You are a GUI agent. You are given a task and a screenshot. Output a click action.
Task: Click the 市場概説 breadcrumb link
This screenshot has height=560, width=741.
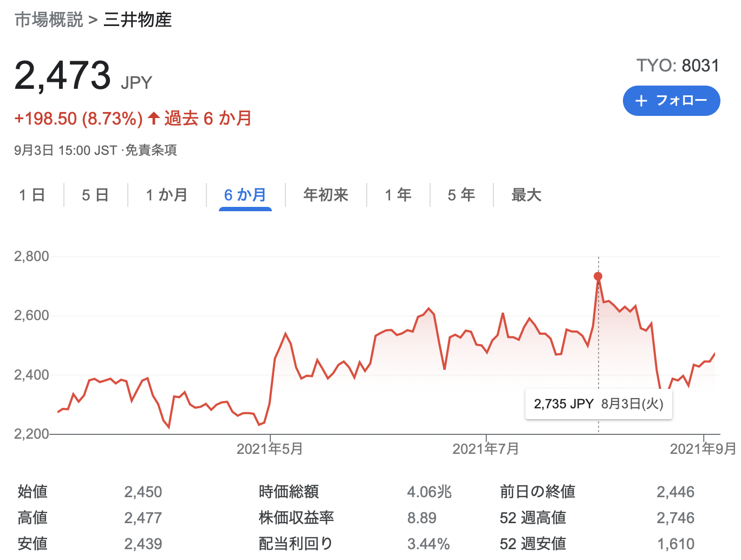click(x=49, y=20)
